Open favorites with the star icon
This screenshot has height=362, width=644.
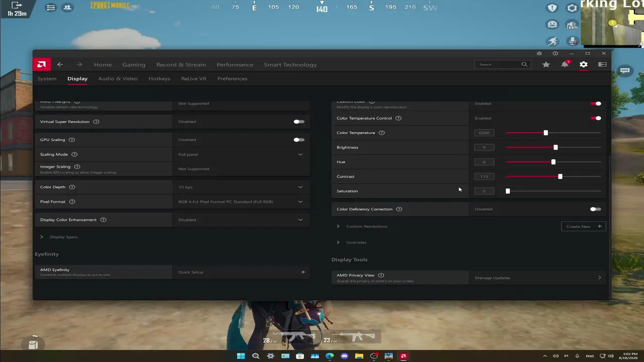(546, 64)
